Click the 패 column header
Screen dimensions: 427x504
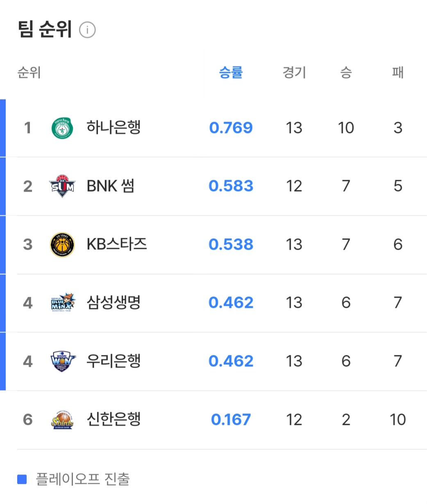point(397,72)
